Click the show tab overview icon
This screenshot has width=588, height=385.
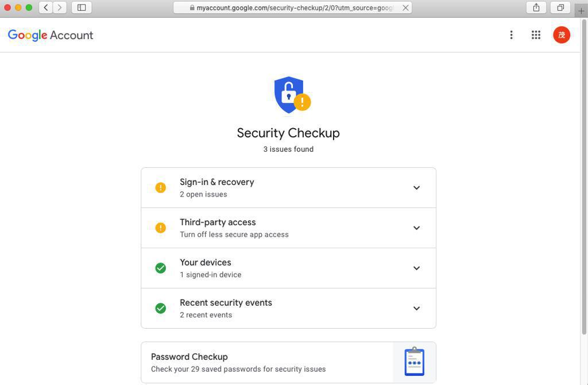click(x=560, y=7)
